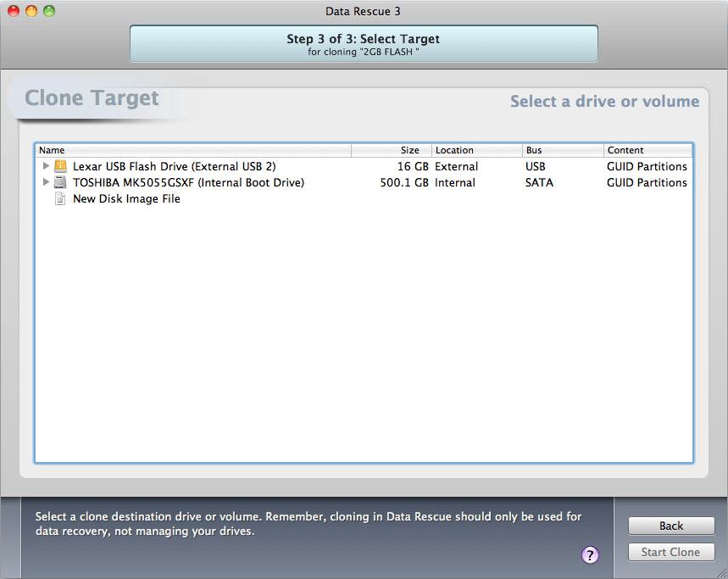Click the 16 GB size value
728x579 pixels.
click(x=414, y=166)
